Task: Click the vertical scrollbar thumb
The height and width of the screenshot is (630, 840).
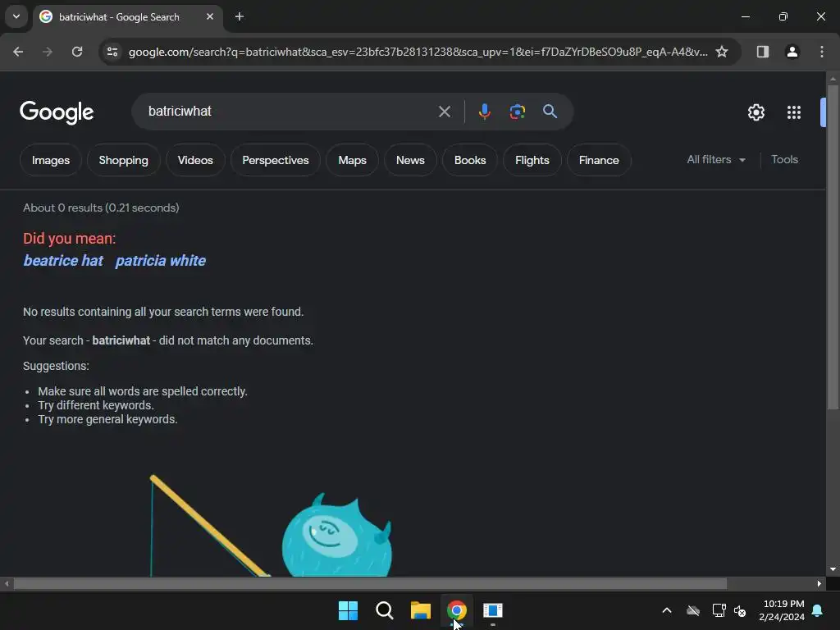Action: (x=833, y=248)
